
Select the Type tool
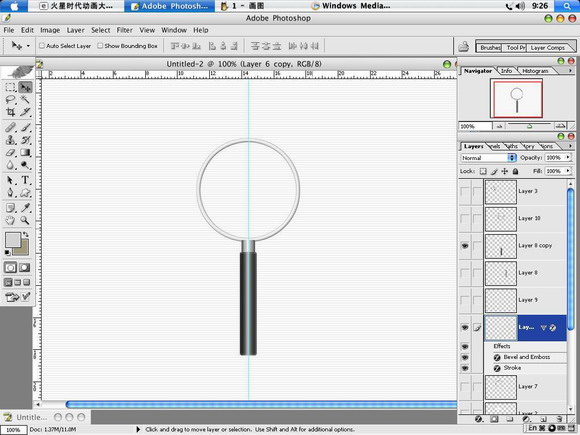(25, 181)
